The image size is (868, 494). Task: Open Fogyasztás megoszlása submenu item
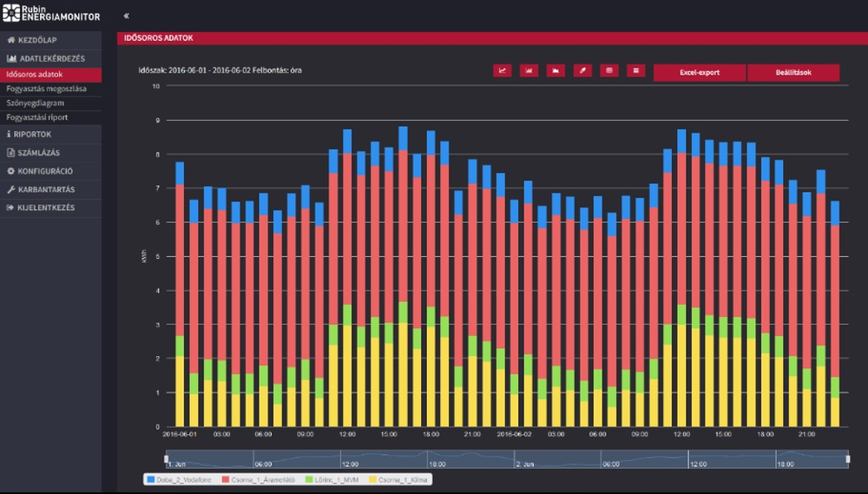(x=51, y=89)
